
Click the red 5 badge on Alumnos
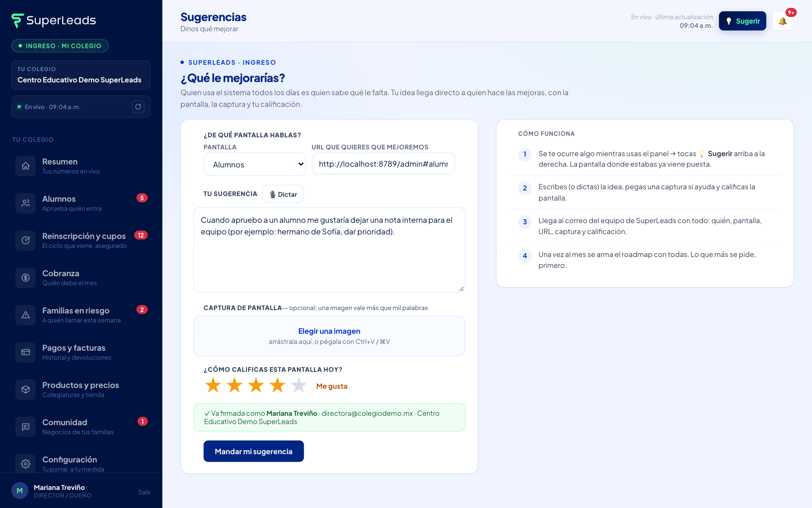click(x=142, y=198)
